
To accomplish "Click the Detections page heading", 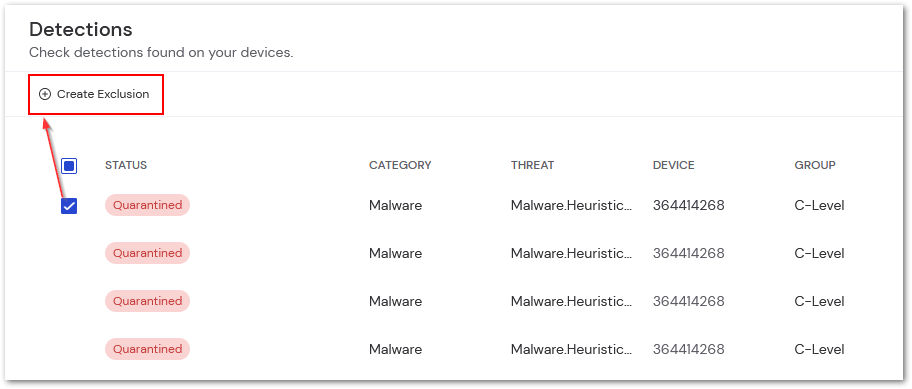I will [x=81, y=29].
